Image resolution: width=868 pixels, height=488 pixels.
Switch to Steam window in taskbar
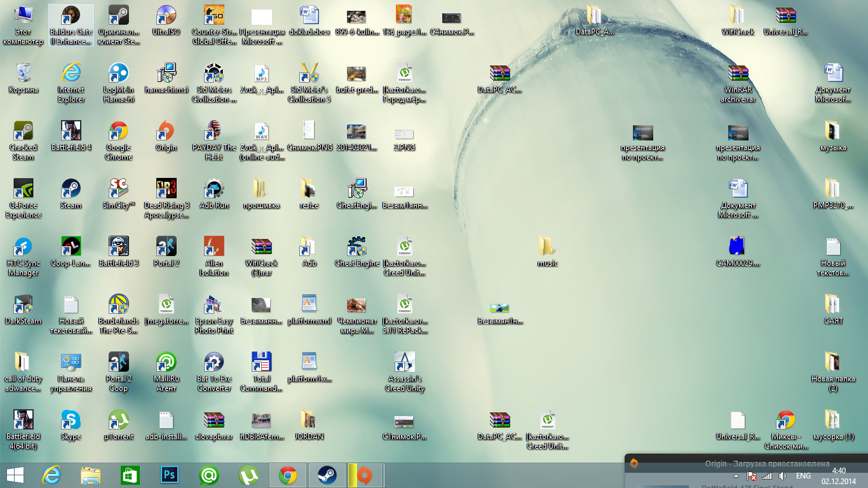coord(327,475)
